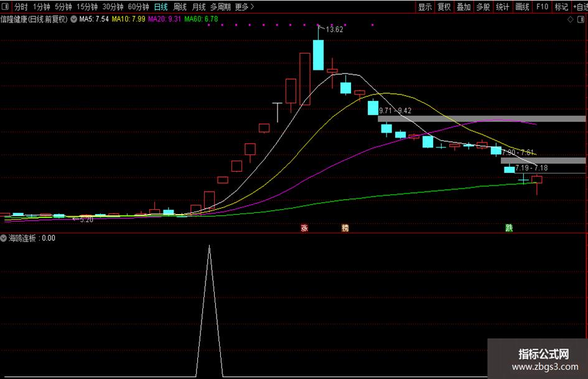Expand the 海鸥连板 indicator dropdown
The width and height of the screenshot is (588, 379).
click(x=3, y=238)
